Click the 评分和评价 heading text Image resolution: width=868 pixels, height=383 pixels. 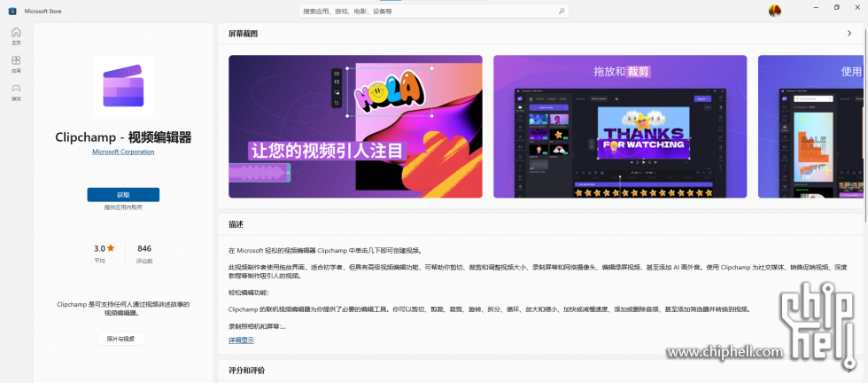click(247, 370)
